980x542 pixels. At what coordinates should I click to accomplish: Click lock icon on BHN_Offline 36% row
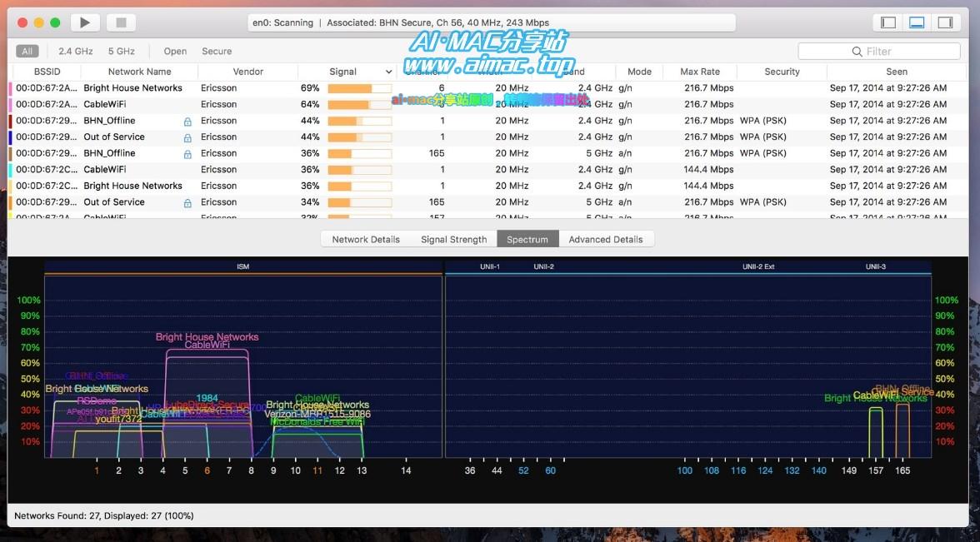tap(187, 153)
